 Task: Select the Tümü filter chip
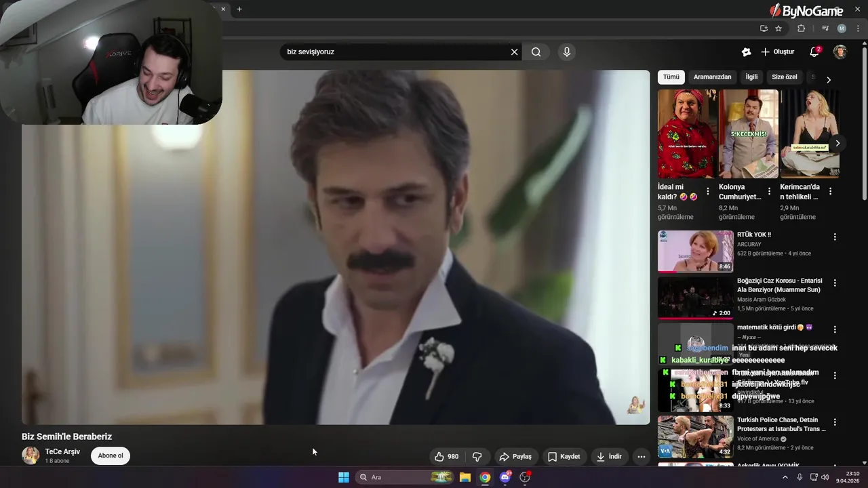(671, 77)
